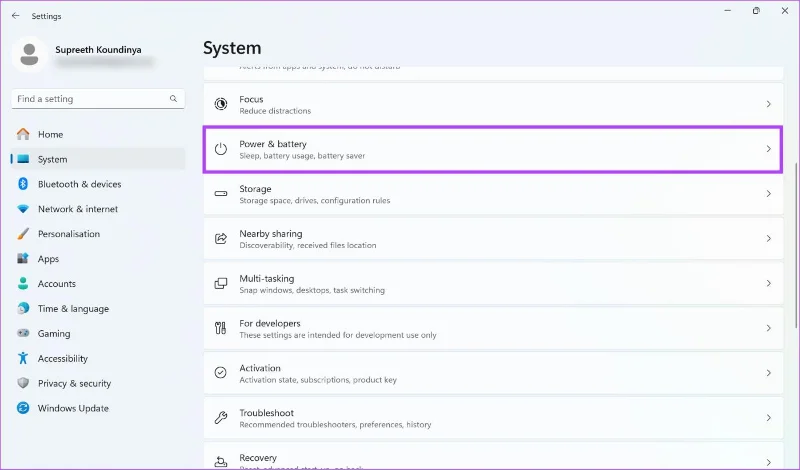Click the Supreeth Koundinya account name
Viewport: 800px width, 470px height.
pyautogui.click(x=98, y=50)
